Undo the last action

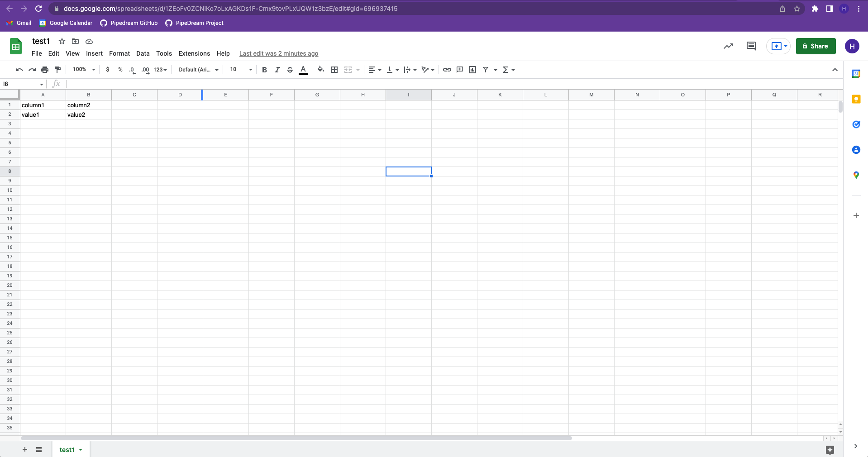pyautogui.click(x=19, y=70)
